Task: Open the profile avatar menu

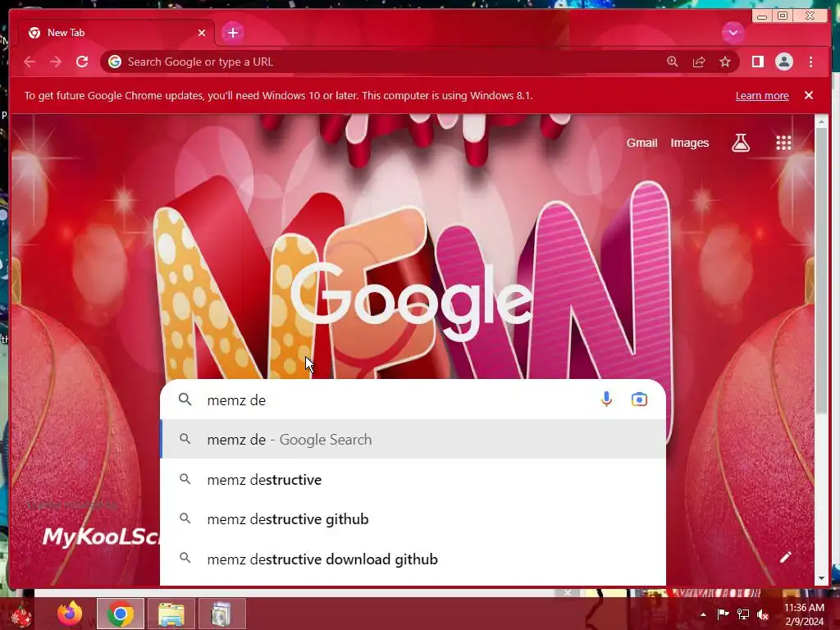Action: (x=783, y=62)
